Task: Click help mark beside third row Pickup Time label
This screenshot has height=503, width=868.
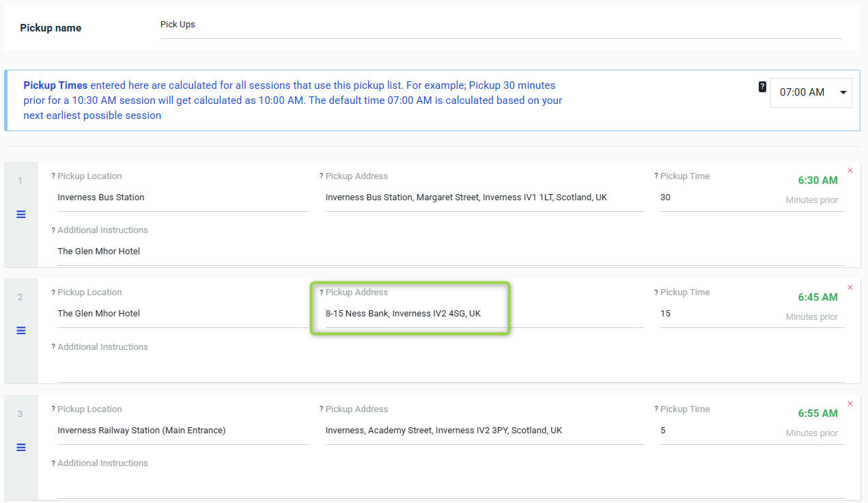Action: pyautogui.click(x=656, y=409)
